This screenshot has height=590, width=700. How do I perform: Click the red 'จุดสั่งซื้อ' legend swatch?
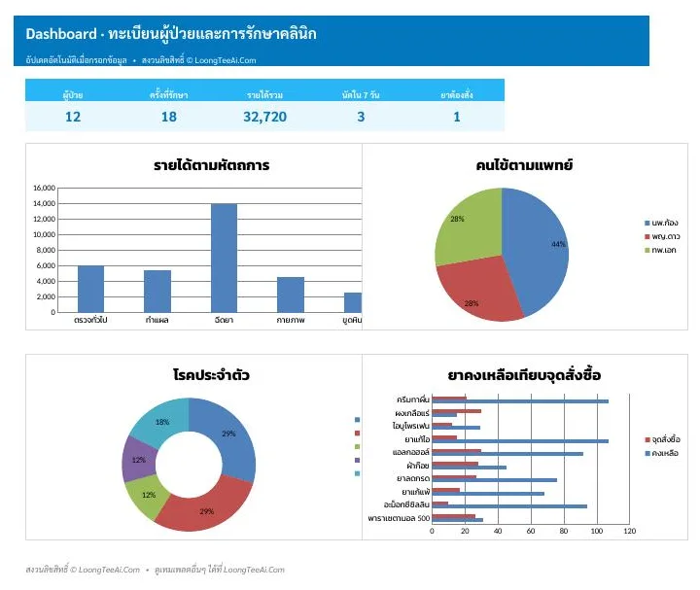647,440
